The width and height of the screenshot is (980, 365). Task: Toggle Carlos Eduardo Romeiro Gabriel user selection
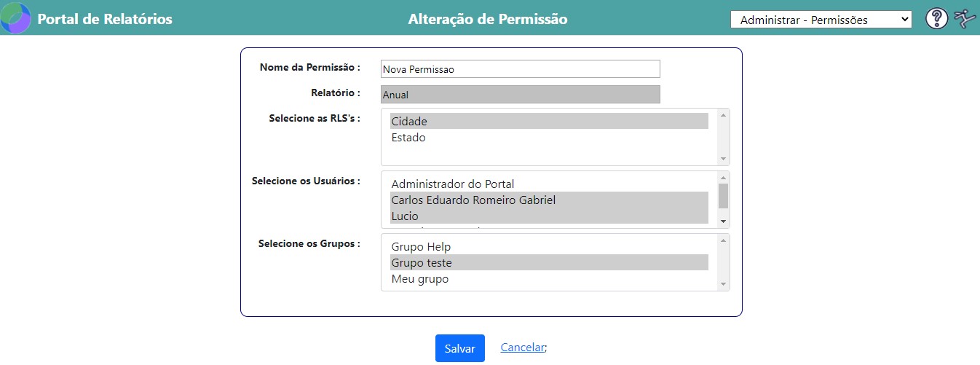coord(549,200)
